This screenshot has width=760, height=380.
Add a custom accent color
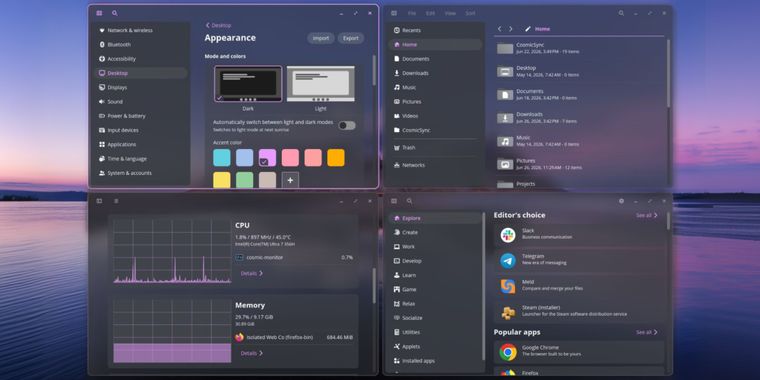pos(290,180)
